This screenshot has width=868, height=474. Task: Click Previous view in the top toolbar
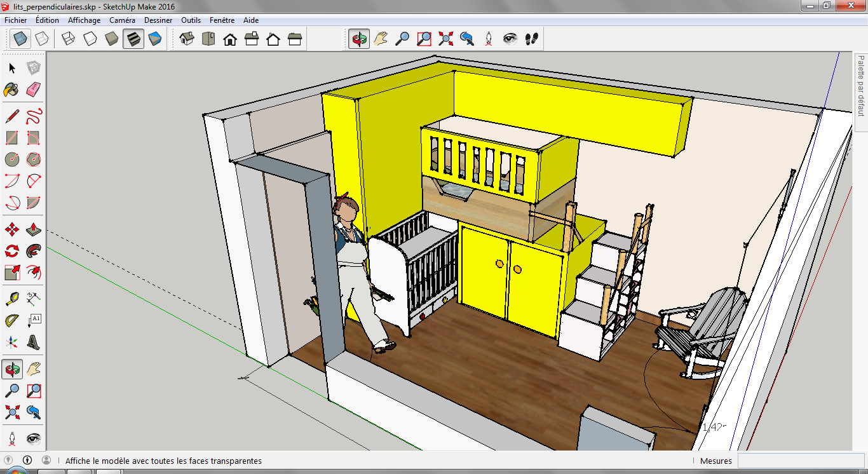467,39
